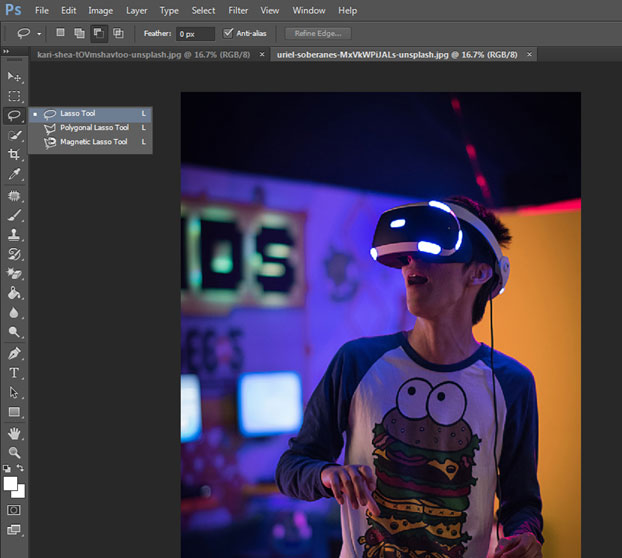The width and height of the screenshot is (622, 558).
Task: Toggle the Anti-alias checkbox
Action: click(x=228, y=33)
